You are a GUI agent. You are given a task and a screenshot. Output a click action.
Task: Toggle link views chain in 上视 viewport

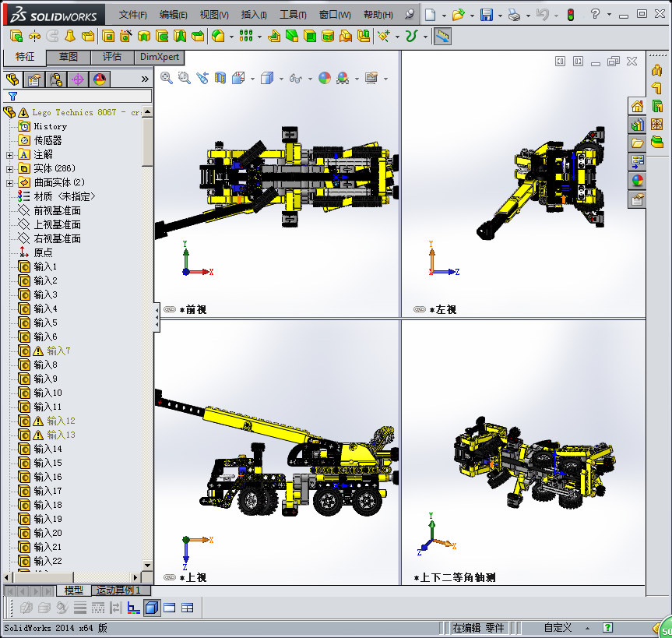[x=170, y=577]
